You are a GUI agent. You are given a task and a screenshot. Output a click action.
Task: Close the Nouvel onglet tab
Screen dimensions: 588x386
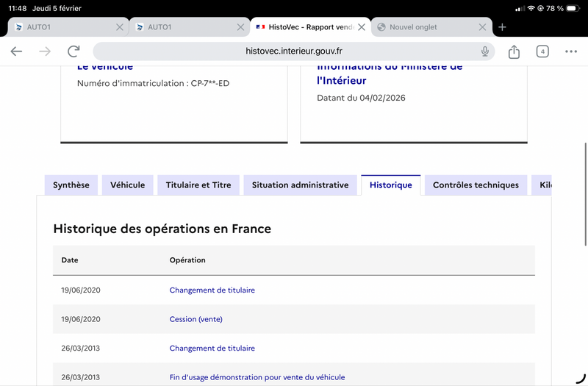point(482,27)
